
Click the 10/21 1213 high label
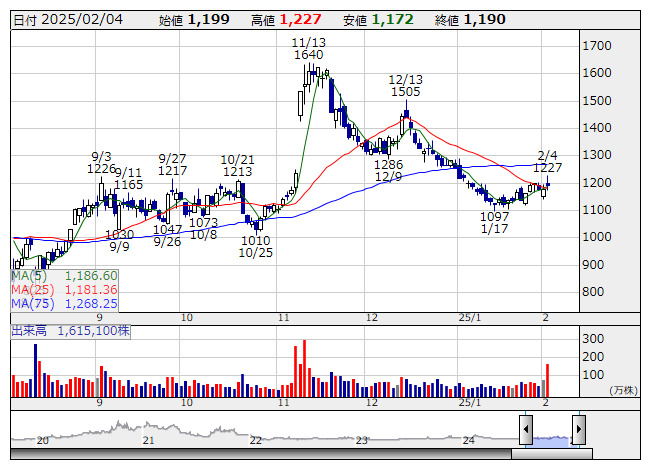237,165
